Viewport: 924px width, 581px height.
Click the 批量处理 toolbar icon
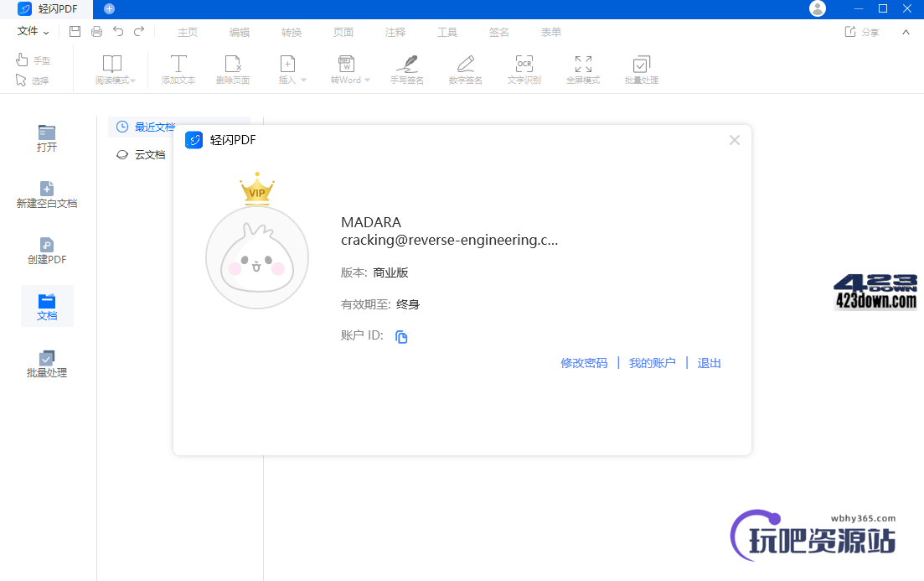[641, 70]
